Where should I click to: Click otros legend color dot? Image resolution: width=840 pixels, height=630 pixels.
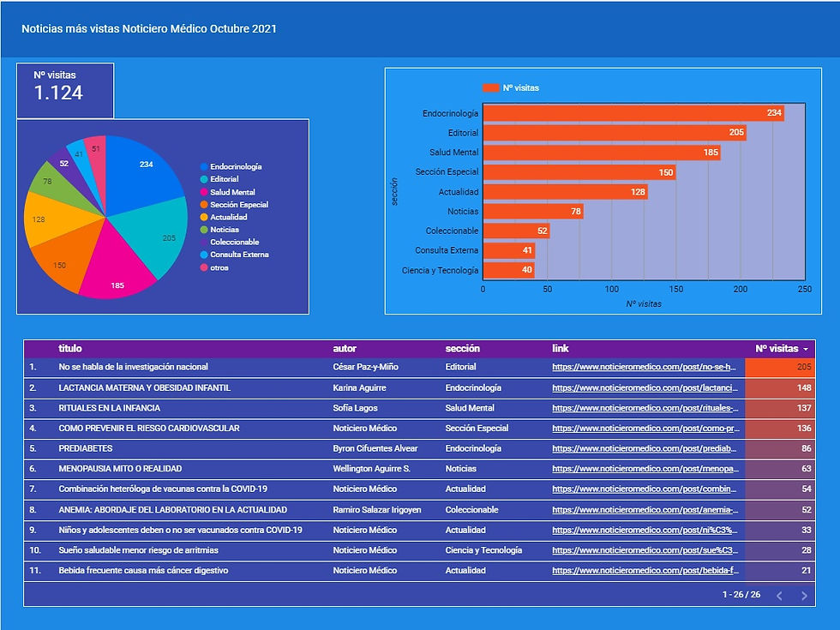204,267
